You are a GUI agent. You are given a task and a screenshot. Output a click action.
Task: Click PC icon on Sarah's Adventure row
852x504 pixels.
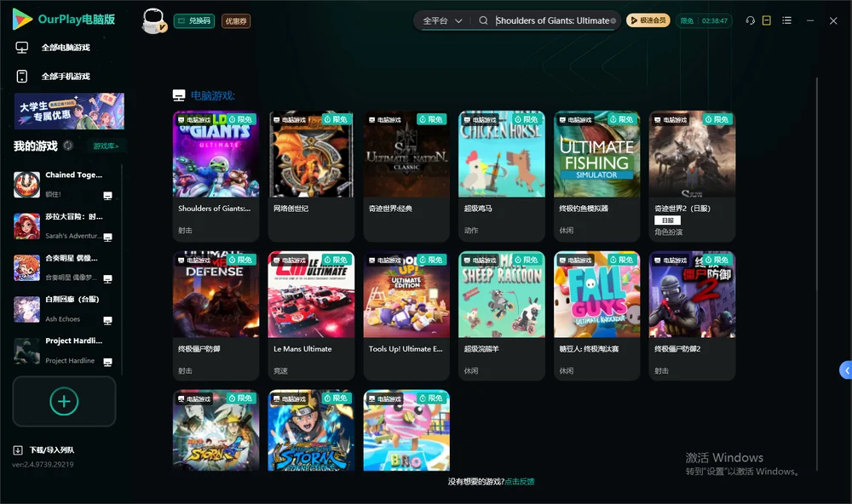107,238
